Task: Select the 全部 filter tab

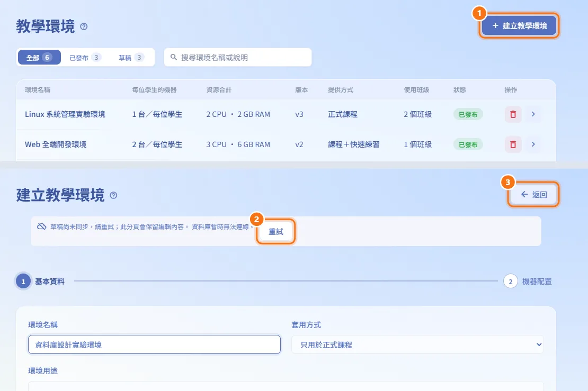Action: click(x=39, y=57)
